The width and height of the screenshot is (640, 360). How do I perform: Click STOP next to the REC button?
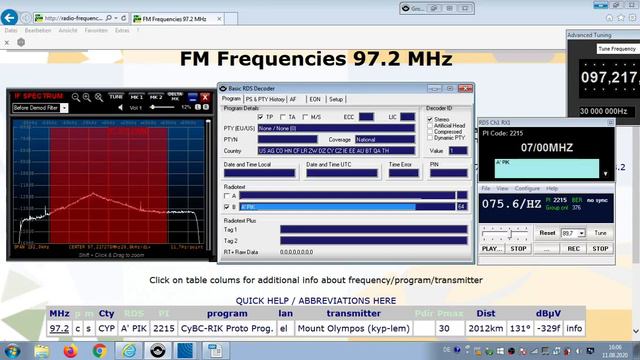pos(600,249)
